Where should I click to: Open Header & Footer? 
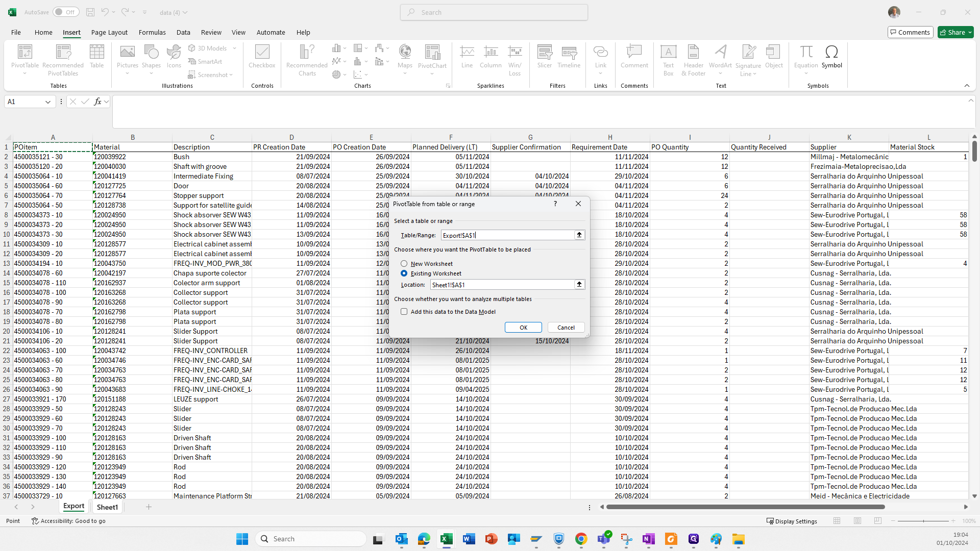pos(693,60)
